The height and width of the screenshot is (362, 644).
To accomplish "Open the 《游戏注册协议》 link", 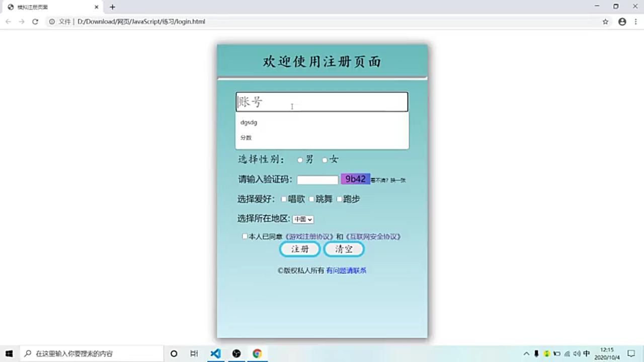I will click(309, 236).
